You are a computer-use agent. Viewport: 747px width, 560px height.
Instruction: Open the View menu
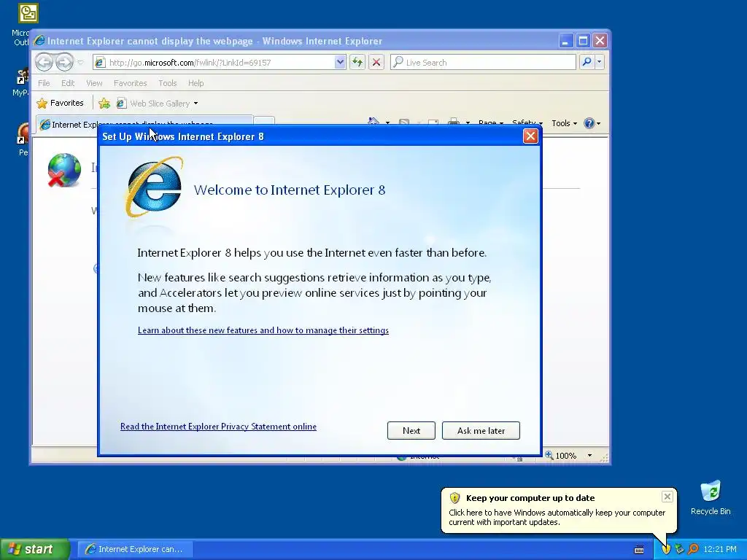[x=94, y=83]
